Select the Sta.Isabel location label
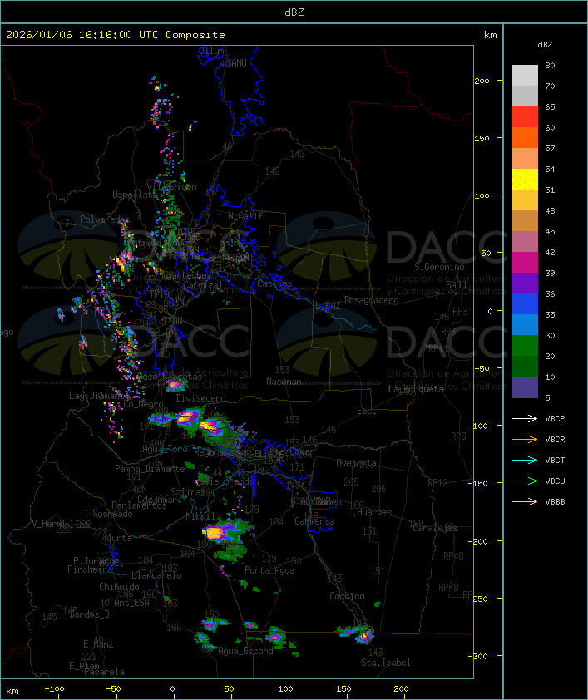This screenshot has height=700, width=588. tap(386, 663)
